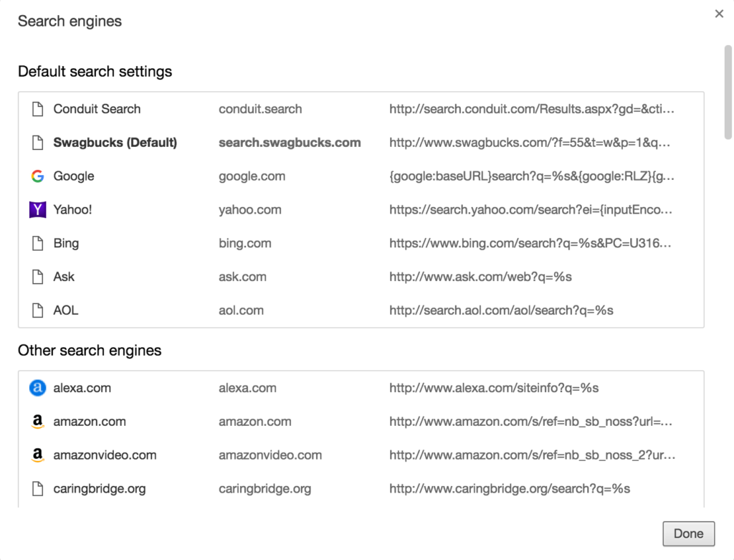Click the purple Yahoo! icon
The image size is (734, 560).
click(x=37, y=210)
